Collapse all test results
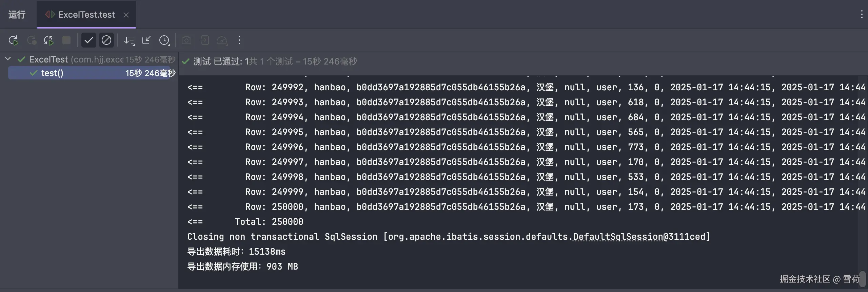 [x=146, y=40]
